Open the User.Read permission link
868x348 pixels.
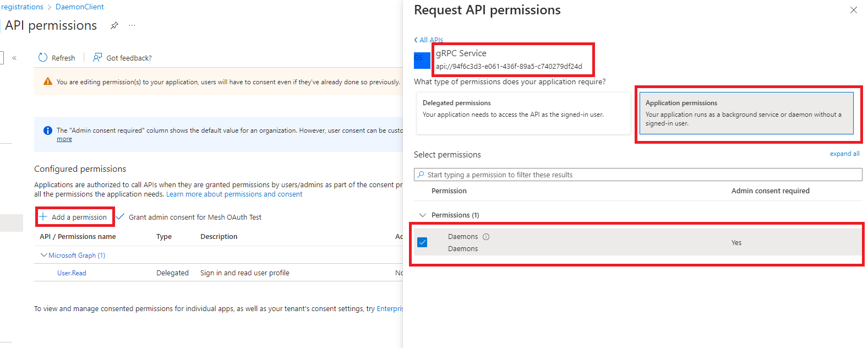(x=72, y=273)
